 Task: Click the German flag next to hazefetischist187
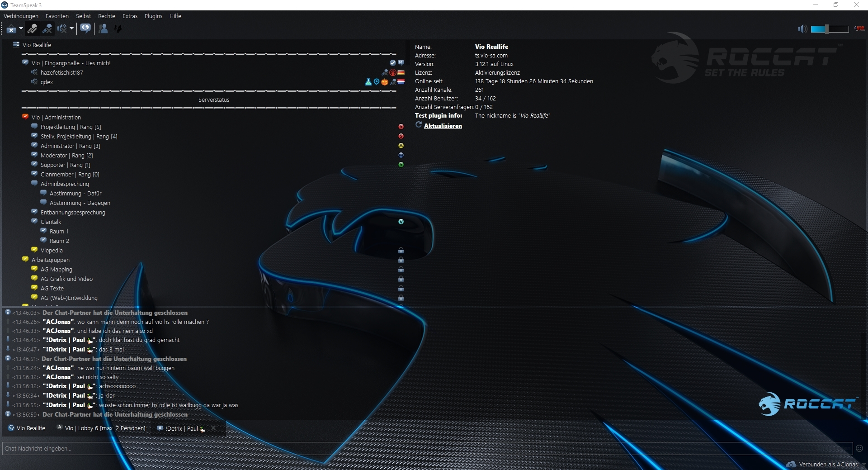(x=401, y=72)
